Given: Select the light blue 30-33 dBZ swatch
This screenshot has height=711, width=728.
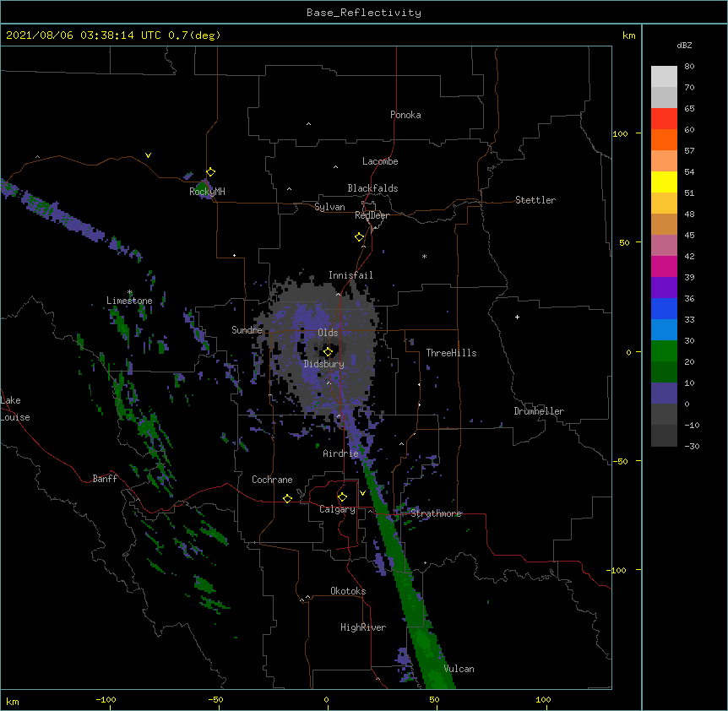Looking at the screenshot, I should (x=664, y=330).
